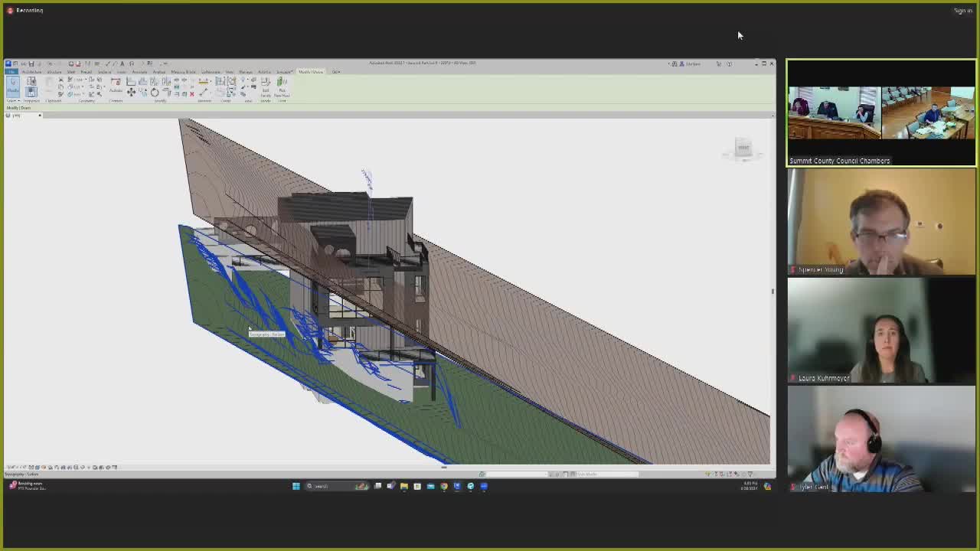Switch to the Architecture ribbon tab

[x=32, y=72]
